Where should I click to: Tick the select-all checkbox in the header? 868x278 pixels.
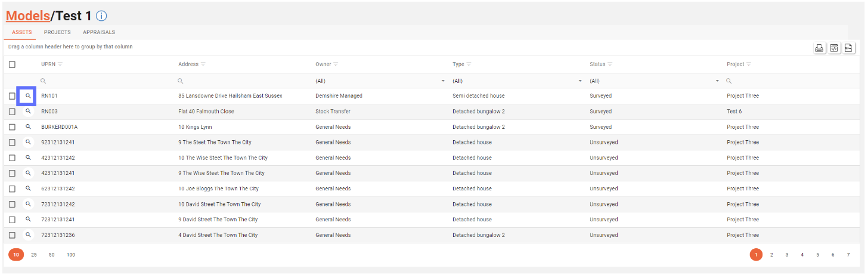point(12,64)
